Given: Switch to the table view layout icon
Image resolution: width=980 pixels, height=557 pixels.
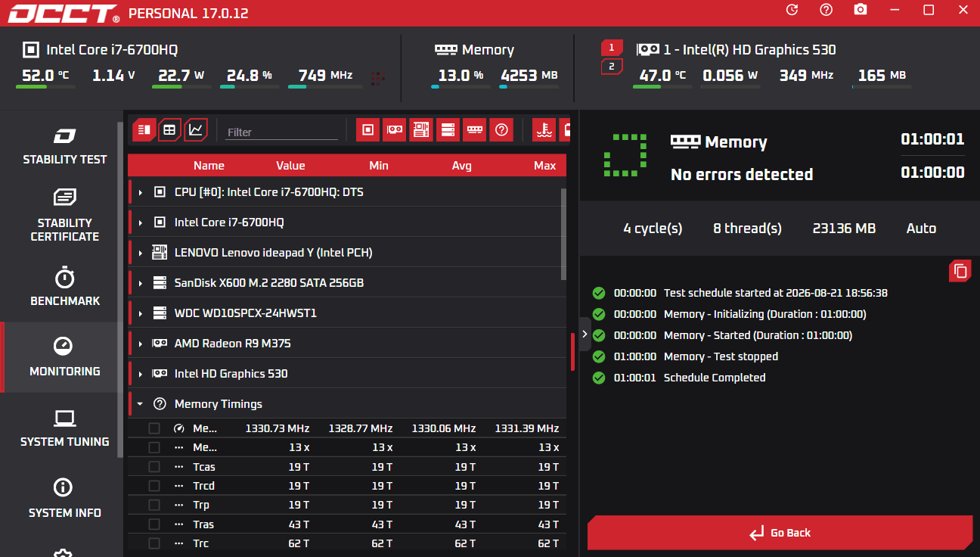Looking at the screenshot, I should 170,129.
